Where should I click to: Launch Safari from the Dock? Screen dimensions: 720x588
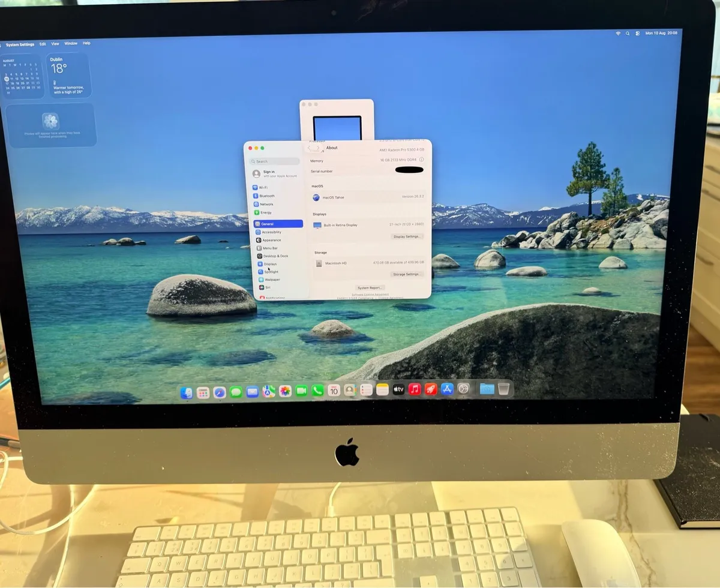coord(220,392)
